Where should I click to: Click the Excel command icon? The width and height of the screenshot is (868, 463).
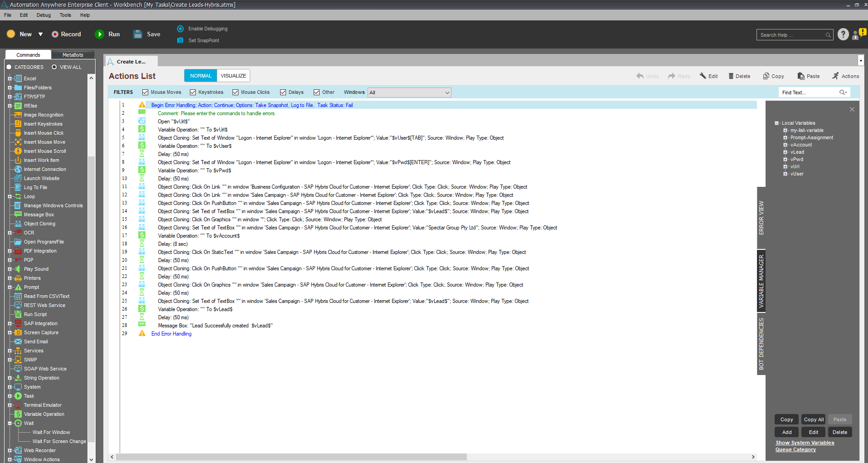18,78
